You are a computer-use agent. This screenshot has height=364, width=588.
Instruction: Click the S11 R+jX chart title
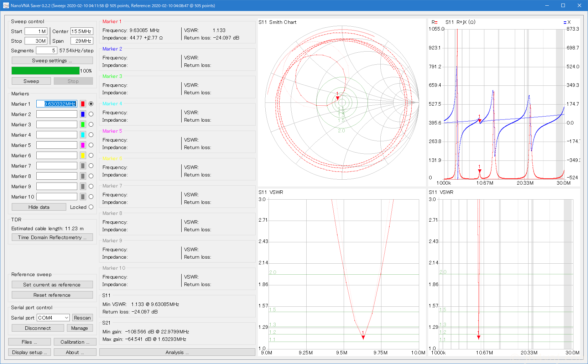coord(460,22)
